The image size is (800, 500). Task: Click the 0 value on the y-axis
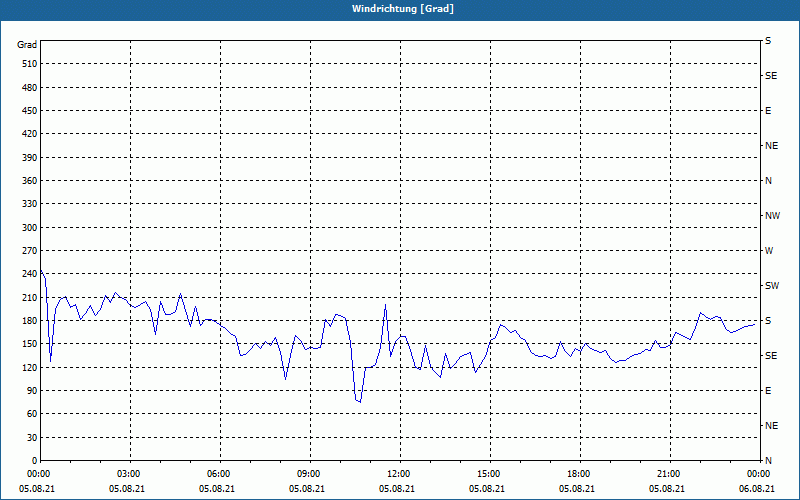tap(35, 461)
